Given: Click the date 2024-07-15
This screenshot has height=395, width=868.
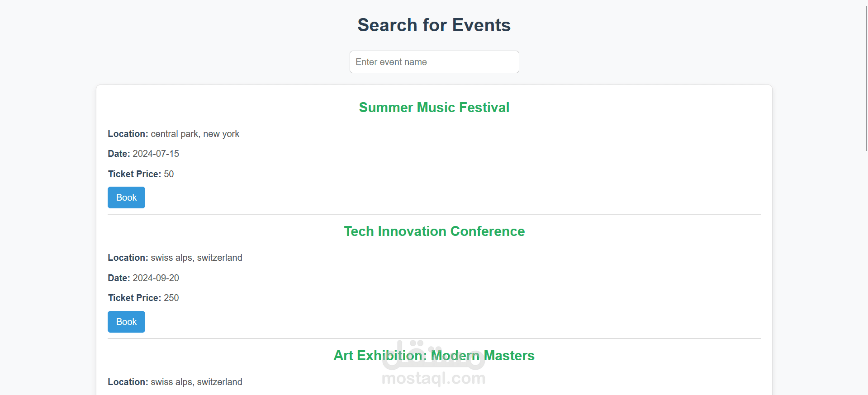Looking at the screenshot, I should click(156, 154).
